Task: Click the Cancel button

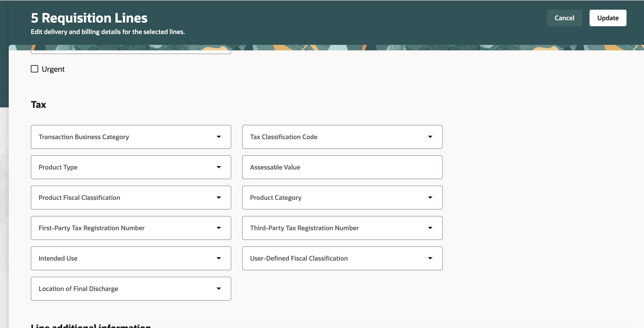Action: pyautogui.click(x=564, y=18)
